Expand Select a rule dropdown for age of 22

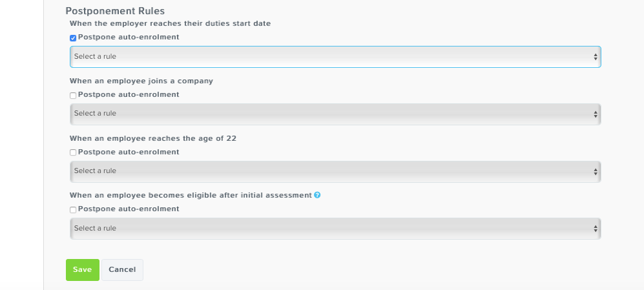[x=335, y=171]
